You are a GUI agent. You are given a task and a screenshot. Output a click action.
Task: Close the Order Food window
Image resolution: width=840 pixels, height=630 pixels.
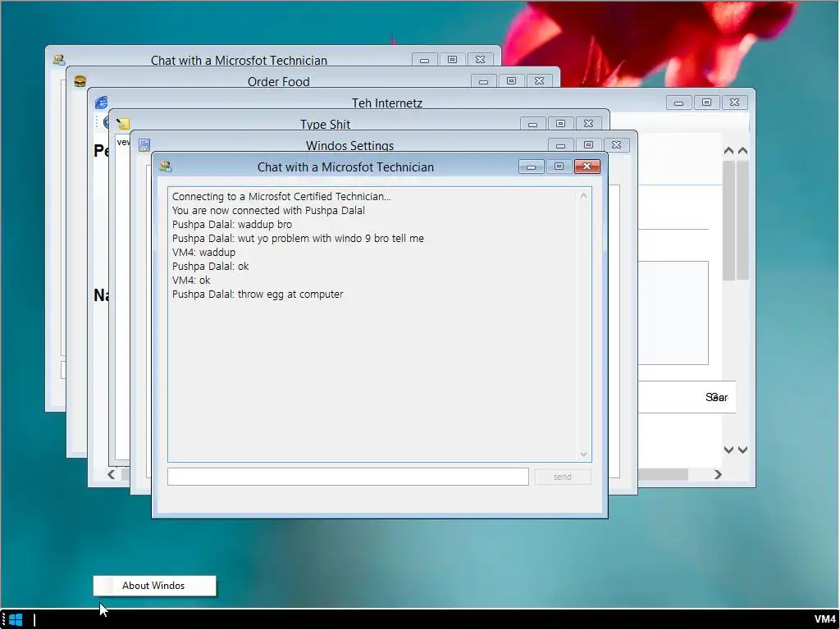click(540, 81)
